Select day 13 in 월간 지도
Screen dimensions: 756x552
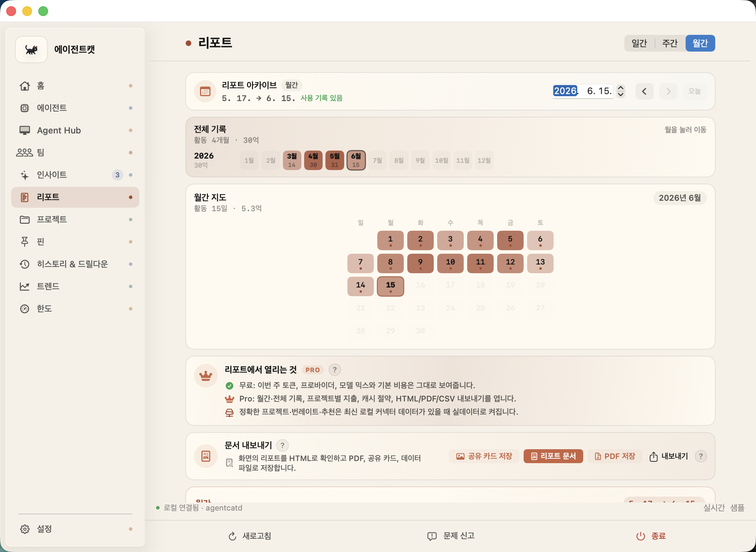(x=540, y=263)
